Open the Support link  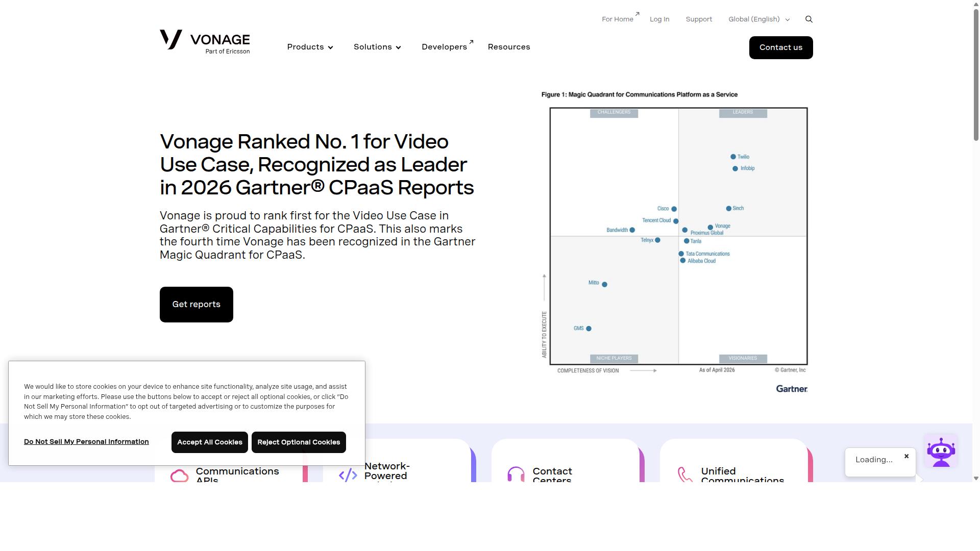point(699,19)
